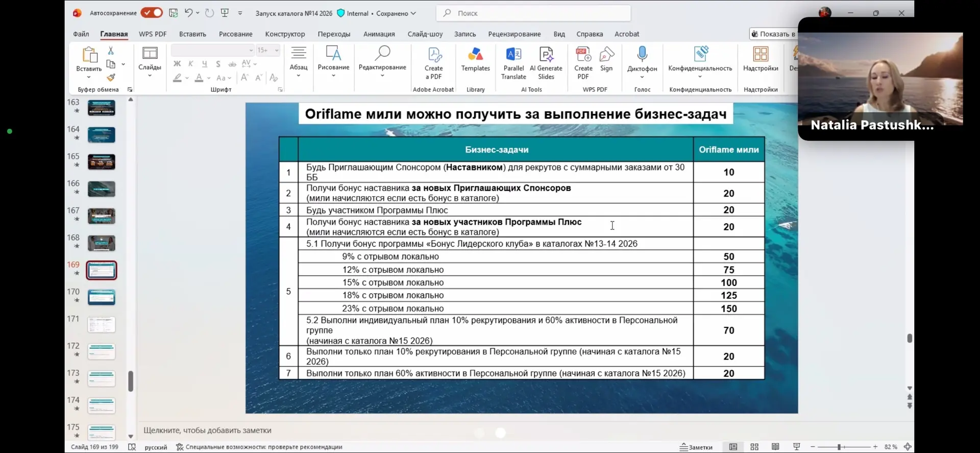The height and width of the screenshot is (453, 980).
Task: Expand paste options under Вставить button
Action: tap(89, 77)
